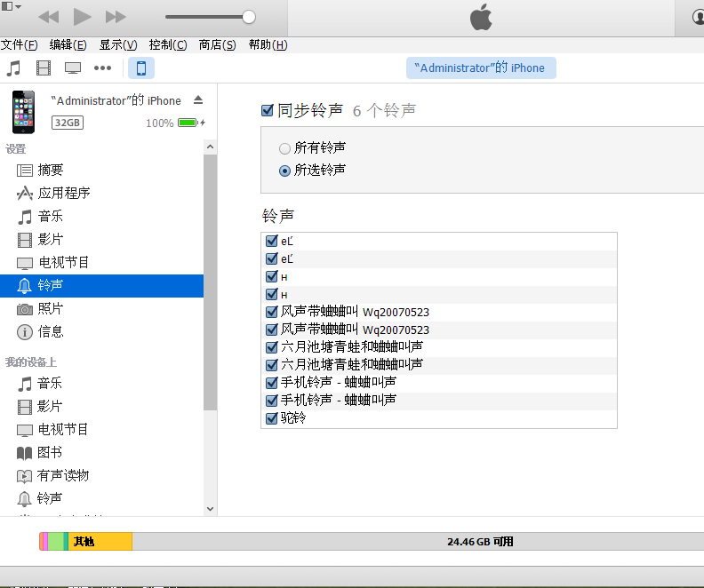The width and height of the screenshot is (704, 588).
Task: Click the green segment of the storage bar
Action: pyautogui.click(x=56, y=541)
